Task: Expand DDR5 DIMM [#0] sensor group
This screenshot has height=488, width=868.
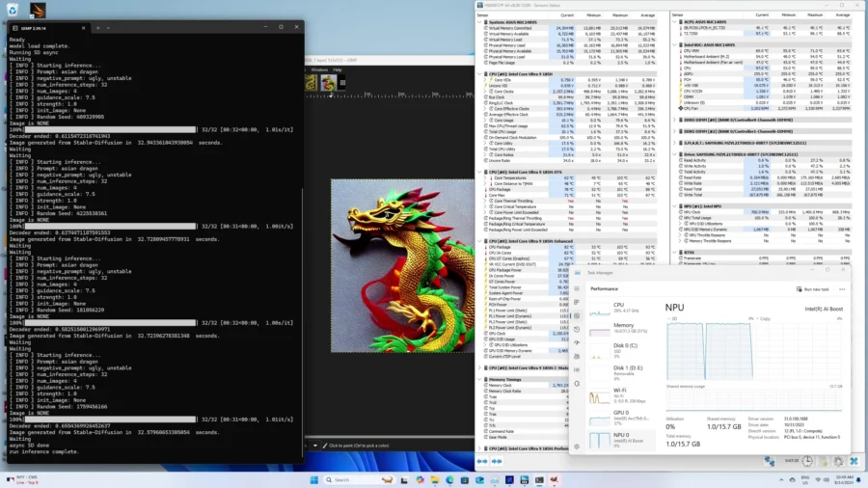Action: pyautogui.click(x=674, y=120)
